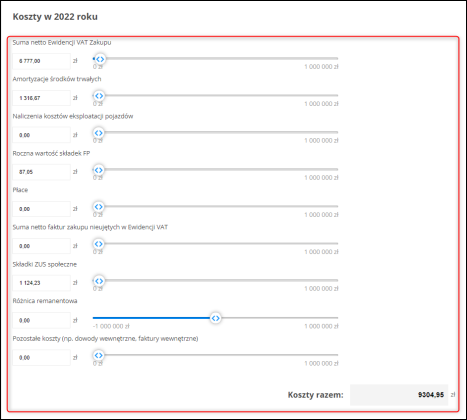Click the Płace slider handle

coord(99,207)
